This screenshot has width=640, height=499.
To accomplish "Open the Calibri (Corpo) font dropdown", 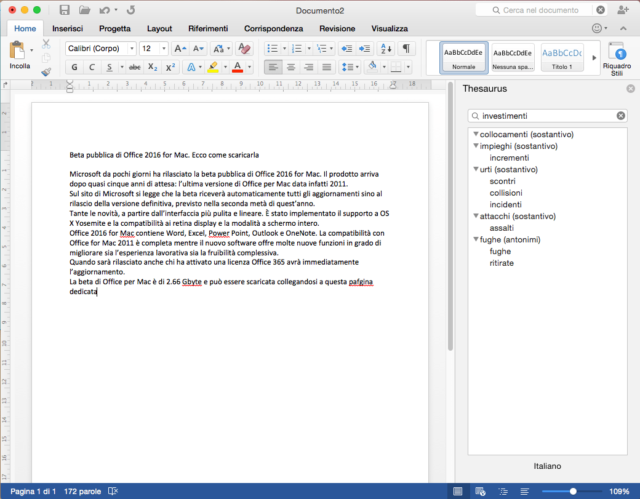I will tap(131, 49).
